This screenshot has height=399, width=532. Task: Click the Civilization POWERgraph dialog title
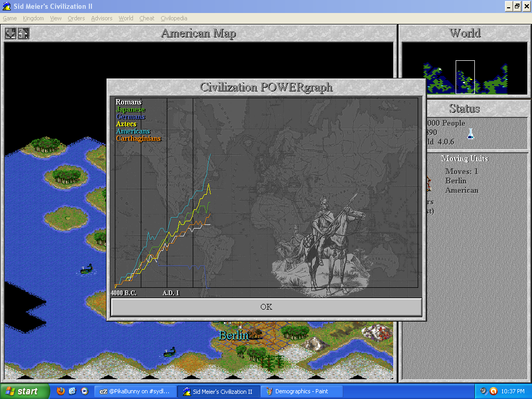click(267, 87)
